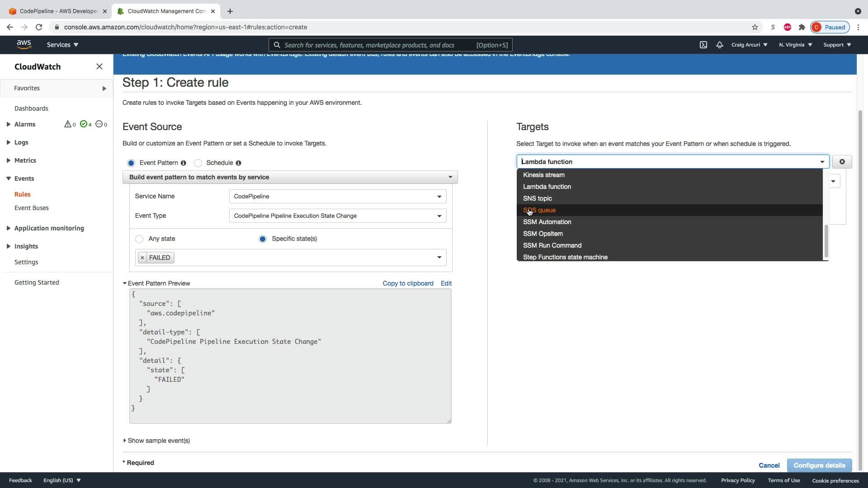Select SQS queue from target list
868x488 pixels.
click(539, 210)
